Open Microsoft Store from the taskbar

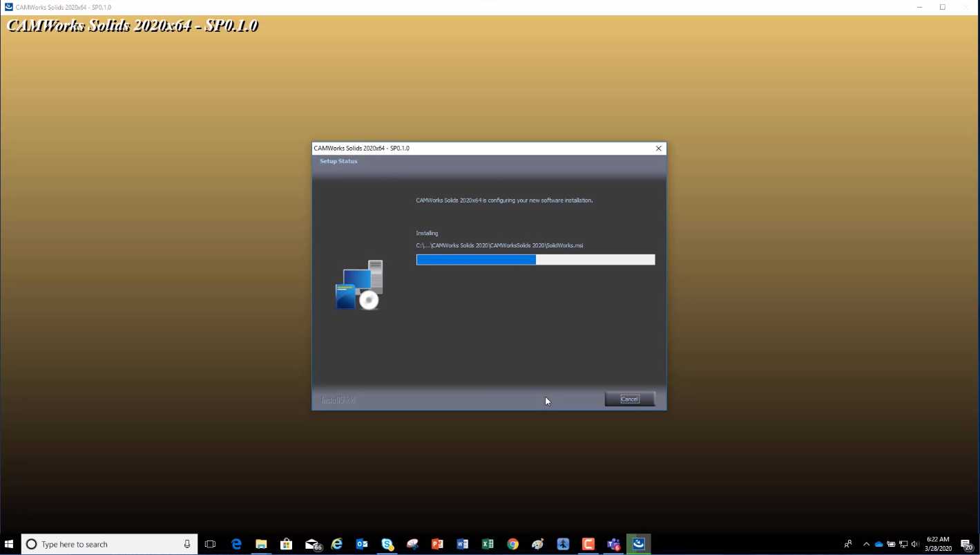[x=286, y=544]
